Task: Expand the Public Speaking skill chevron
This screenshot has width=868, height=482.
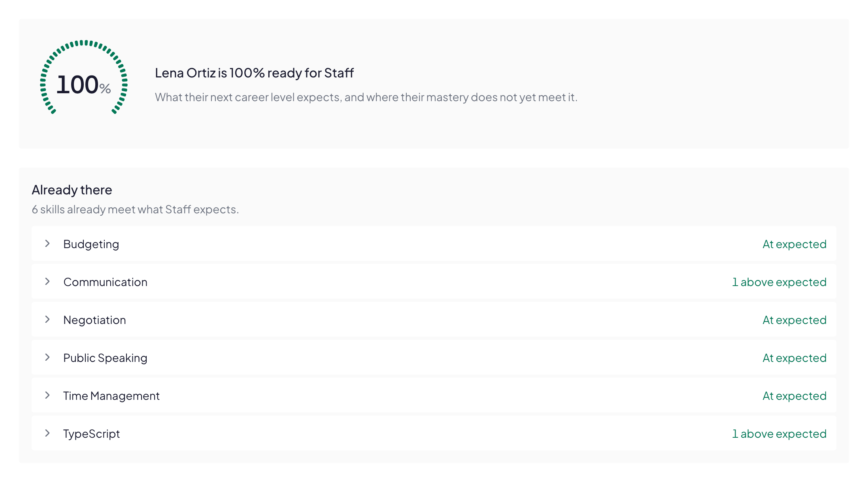Action: (x=47, y=358)
